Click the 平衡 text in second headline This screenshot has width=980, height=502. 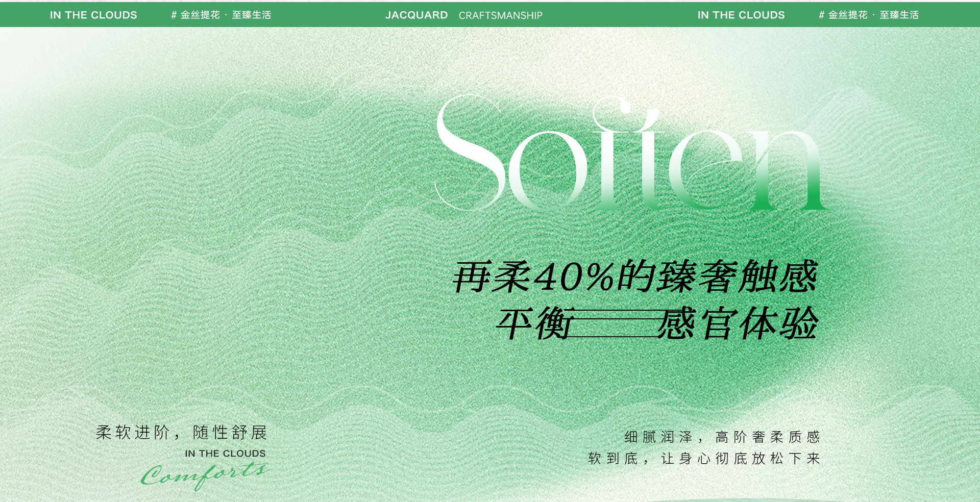534,323
